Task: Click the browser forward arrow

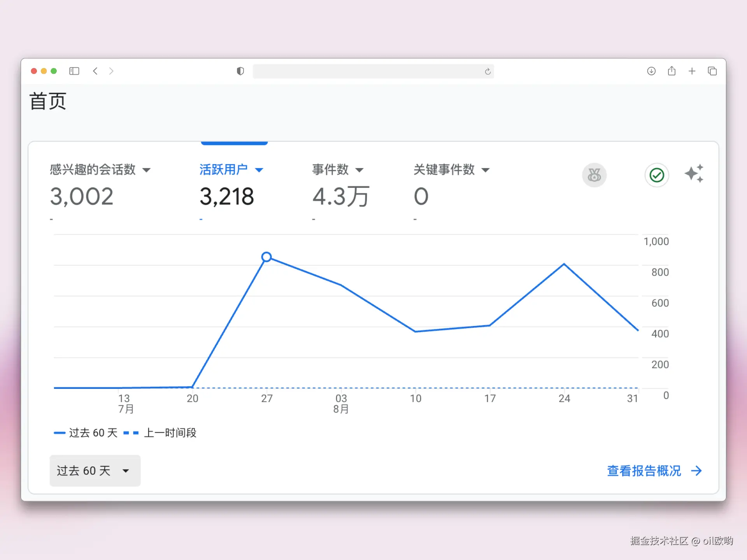Action: click(x=111, y=71)
